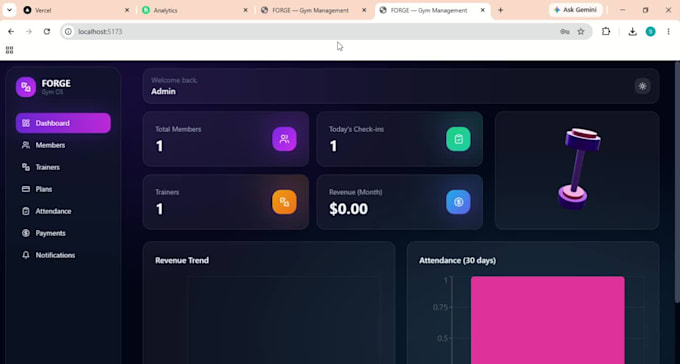Screen dimensions: 680x364
Task: Click the Dashboard grid icon in sidebar
Action: [26, 123]
